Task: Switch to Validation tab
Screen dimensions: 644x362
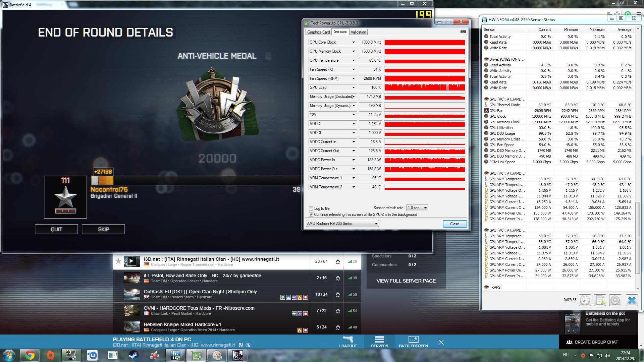Action: (x=358, y=32)
